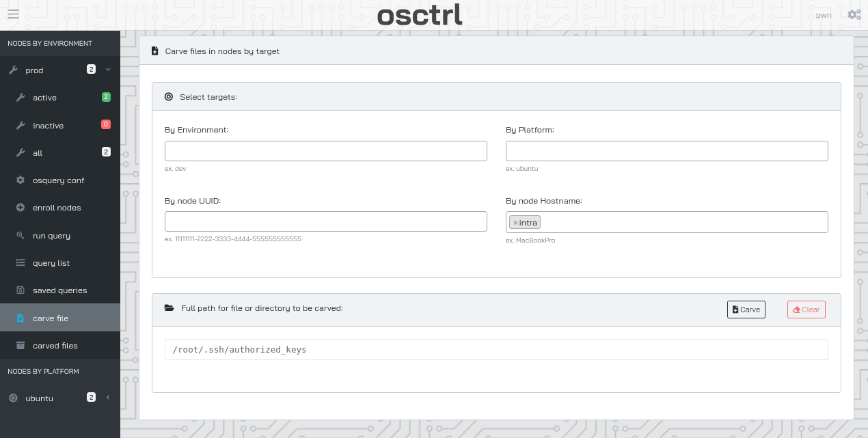Click the query list icon

[x=21, y=263]
